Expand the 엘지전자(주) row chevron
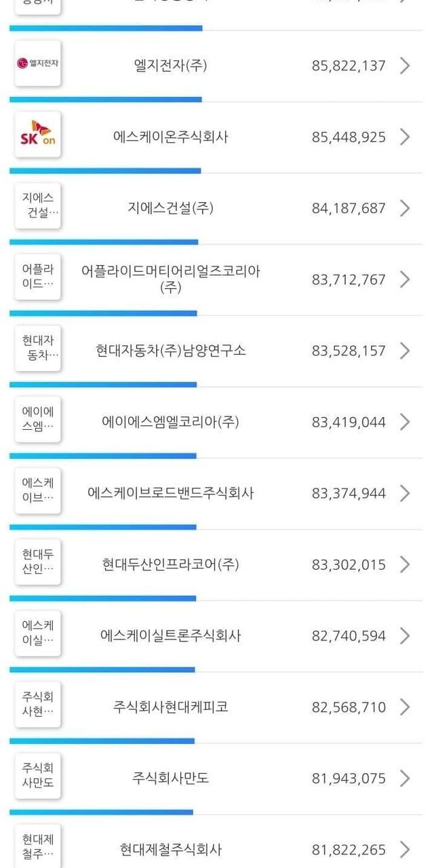This screenshot has width=434, height=868. 405,66
